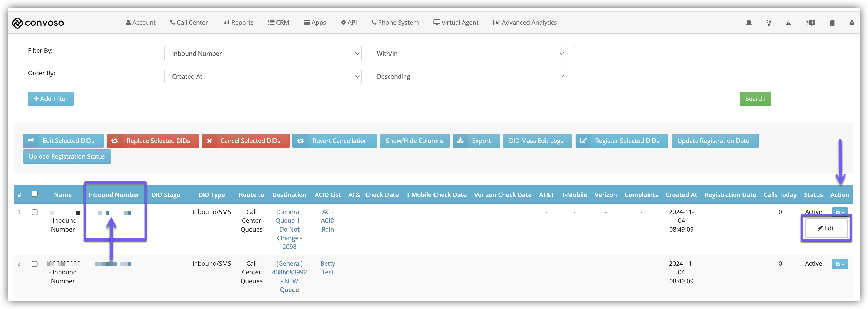Viewport: 868px width, 309px height.
Task: Expand the Inbound Number filter dropdown
Action: pyautogui.click(x=263, y=54)
